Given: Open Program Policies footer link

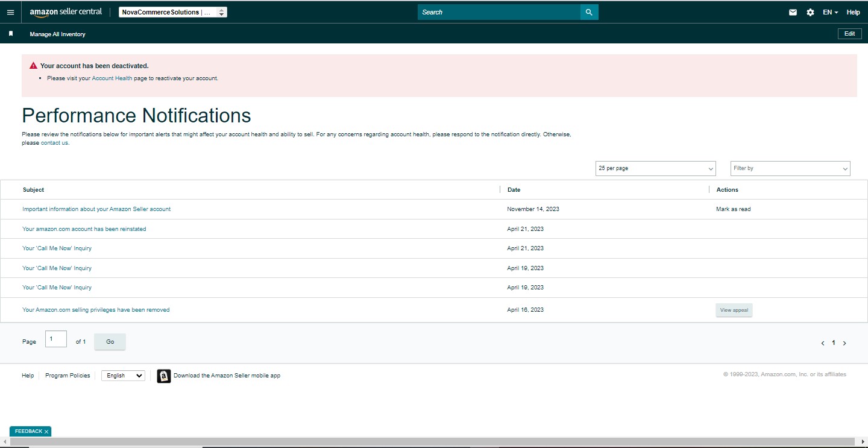Looking at the screenshot, I should [x=68, y=376].
